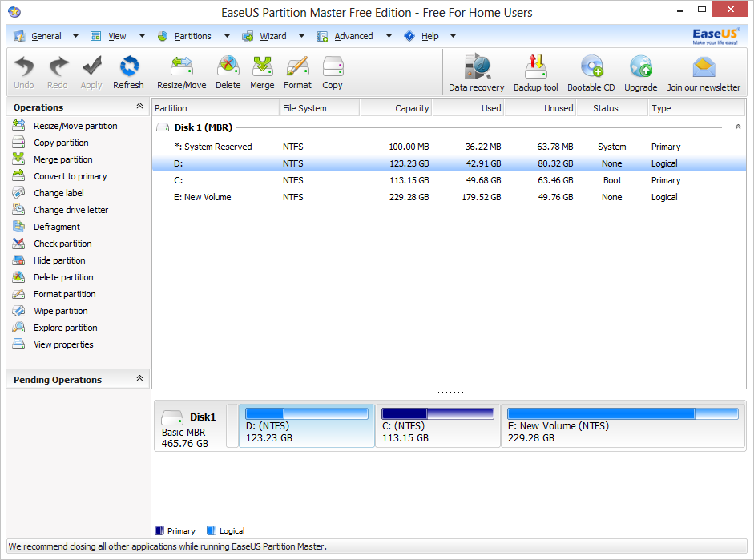754x560 pixels.
Task: Click the Disk1 Basic MBR label
Action: [x=191, y=426]
